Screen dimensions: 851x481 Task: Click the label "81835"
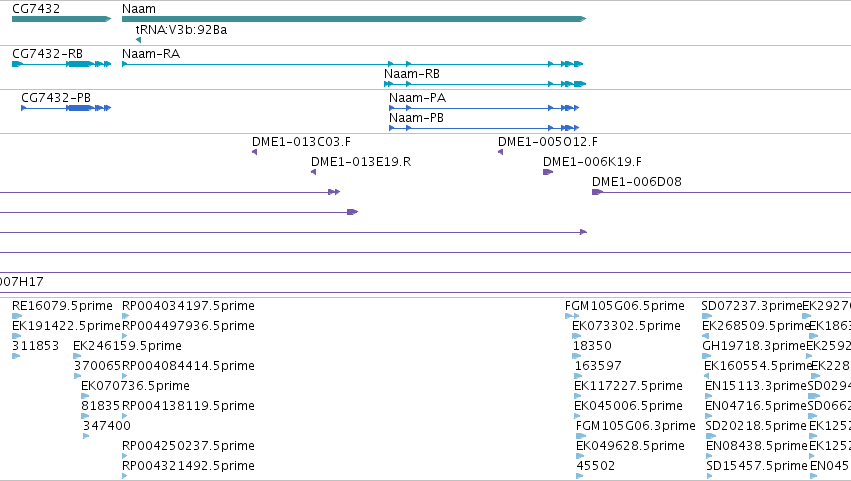(x=100, y=406)
